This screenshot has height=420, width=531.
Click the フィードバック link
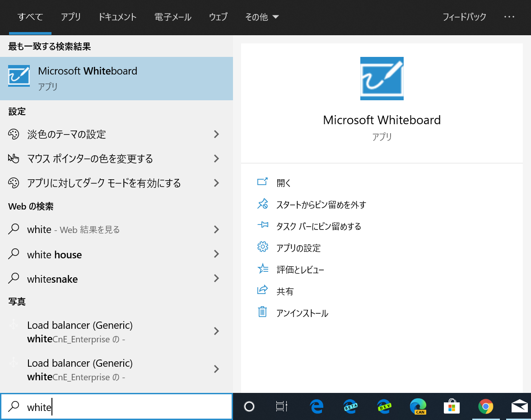(465, 17)
